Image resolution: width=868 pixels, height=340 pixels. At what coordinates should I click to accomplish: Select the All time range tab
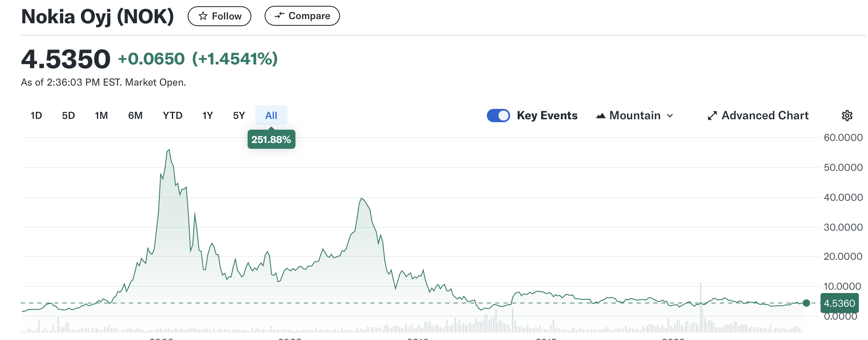(x=271, y=116)
